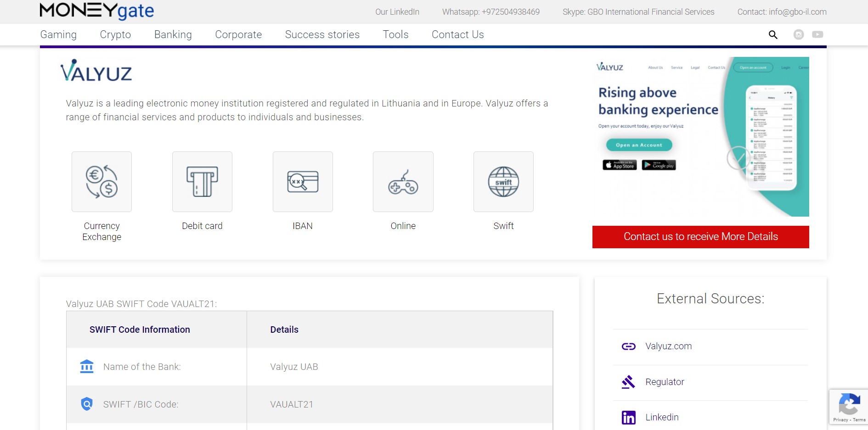Click the Skype GBO International Financial Services link
Viewport: 868px width, 430px height.
tap(638, 12)
